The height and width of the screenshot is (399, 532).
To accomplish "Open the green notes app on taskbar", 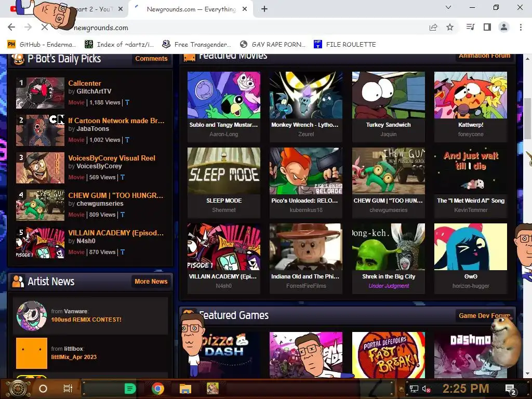I will [x=130, y=389].
